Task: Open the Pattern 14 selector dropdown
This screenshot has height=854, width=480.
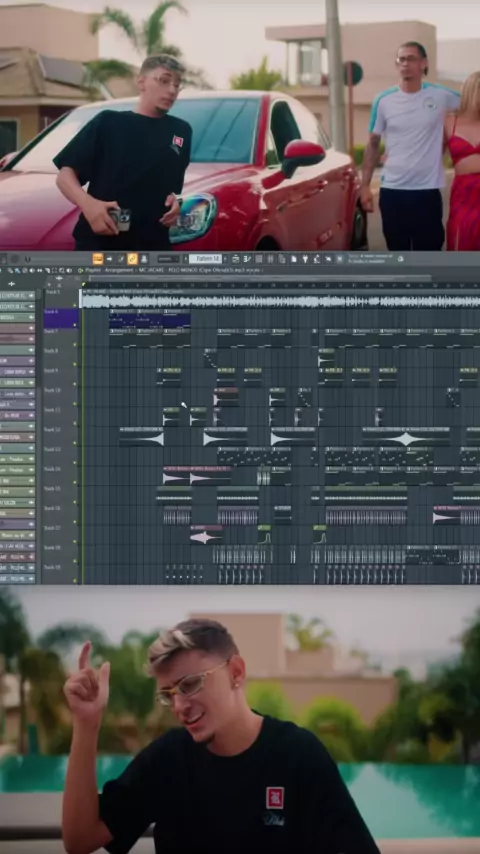Action: 205,259
